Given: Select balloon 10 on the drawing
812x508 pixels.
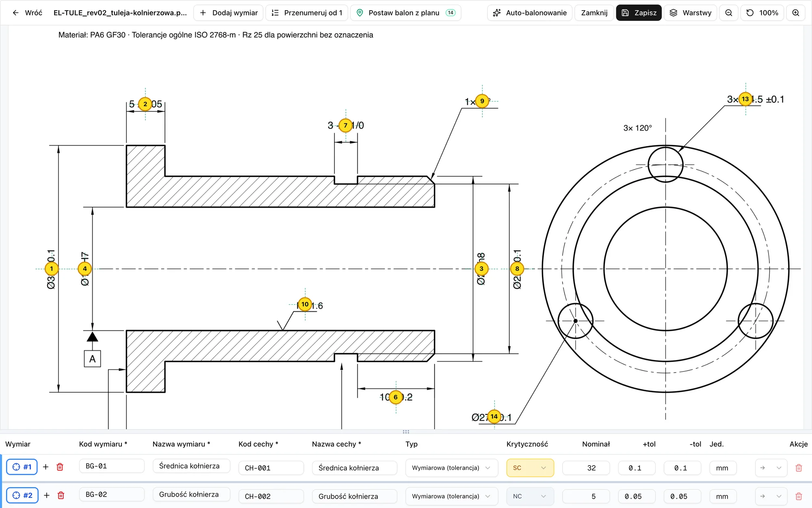Looking at the screenshot, I should (305, 304).
